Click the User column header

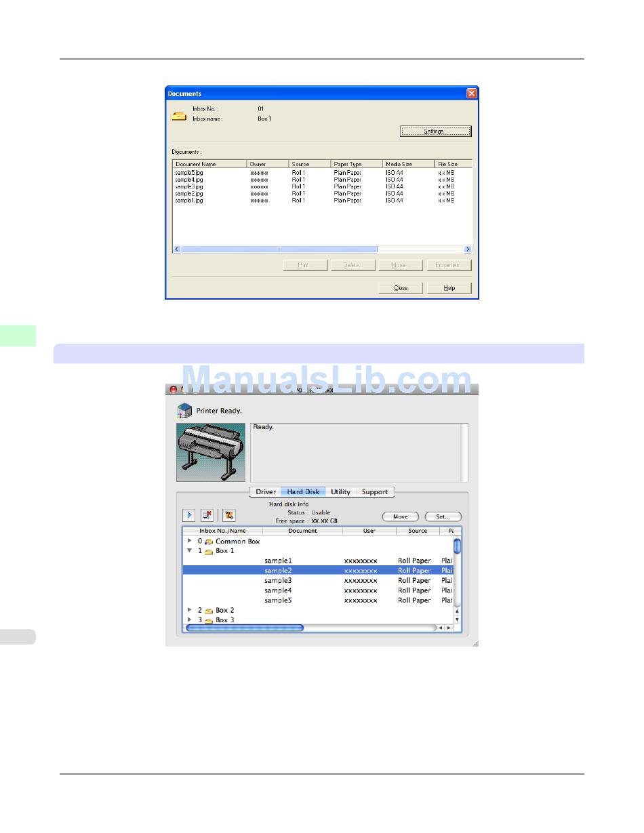tap(369, 531)
